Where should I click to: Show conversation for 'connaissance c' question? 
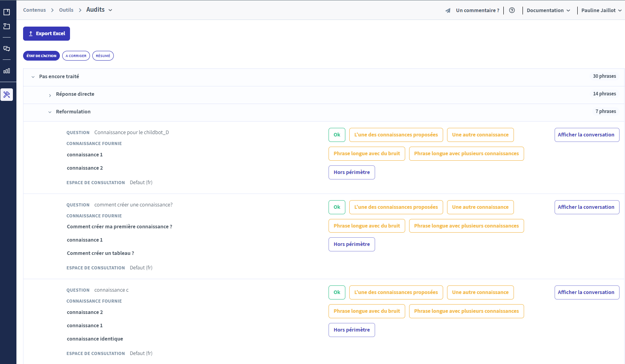tap(586, 292)
